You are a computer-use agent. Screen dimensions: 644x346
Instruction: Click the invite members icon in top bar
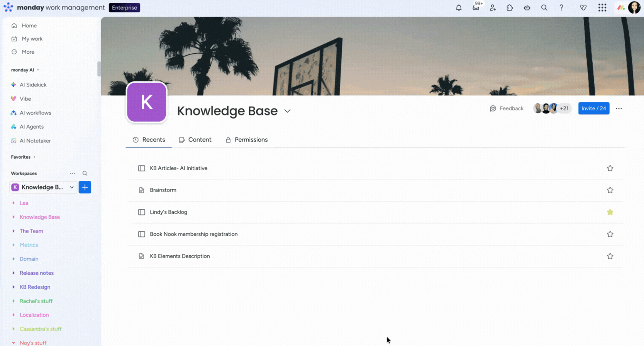pyautogui.click(x=493, y=8)
